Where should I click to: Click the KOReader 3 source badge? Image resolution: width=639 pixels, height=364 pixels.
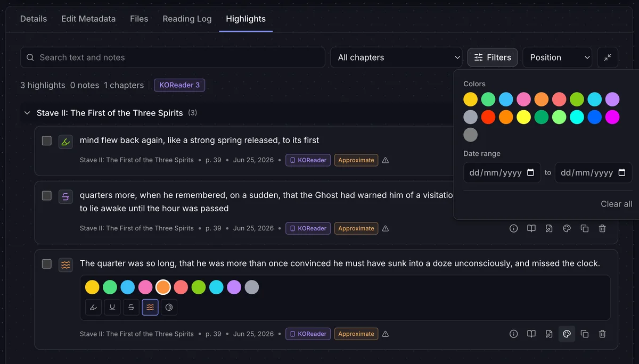(x=179, y=85)
